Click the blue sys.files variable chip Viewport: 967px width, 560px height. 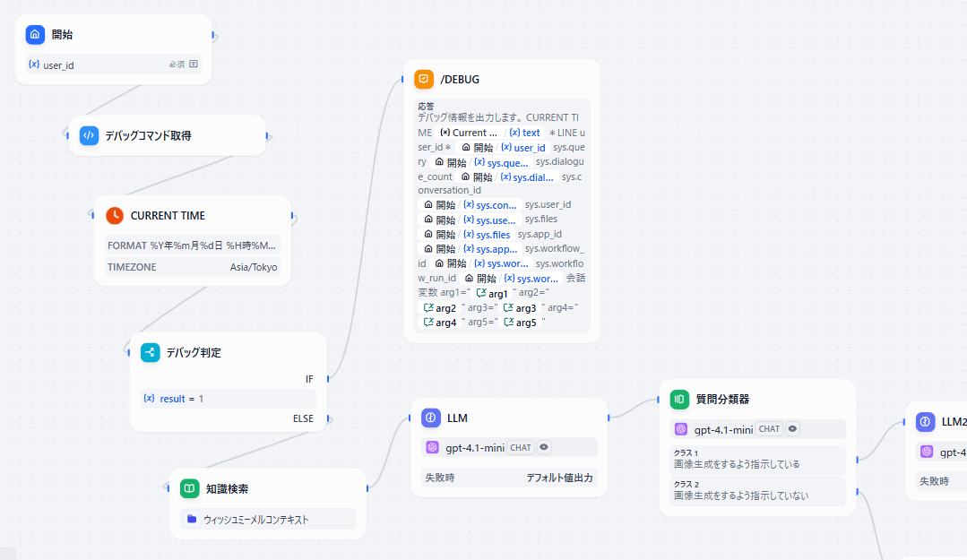pos(488,235)
